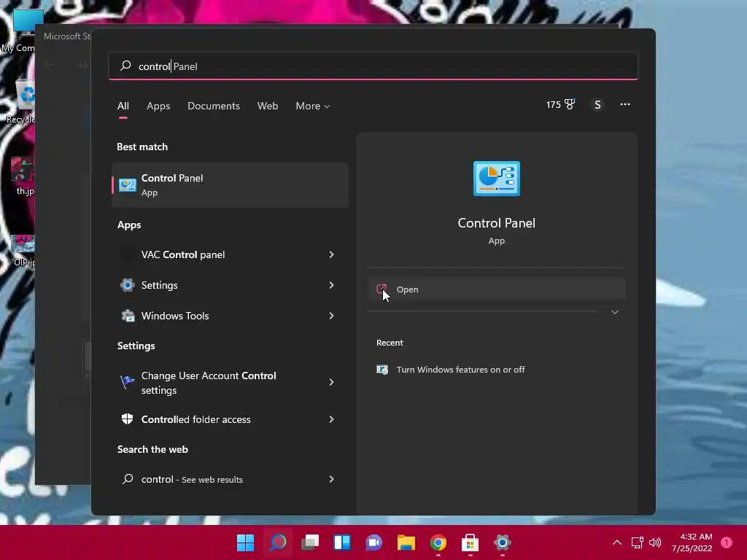Click the Settings gear result icon
747x560 pixels.
pyautogui.click(x=127, y=285)
